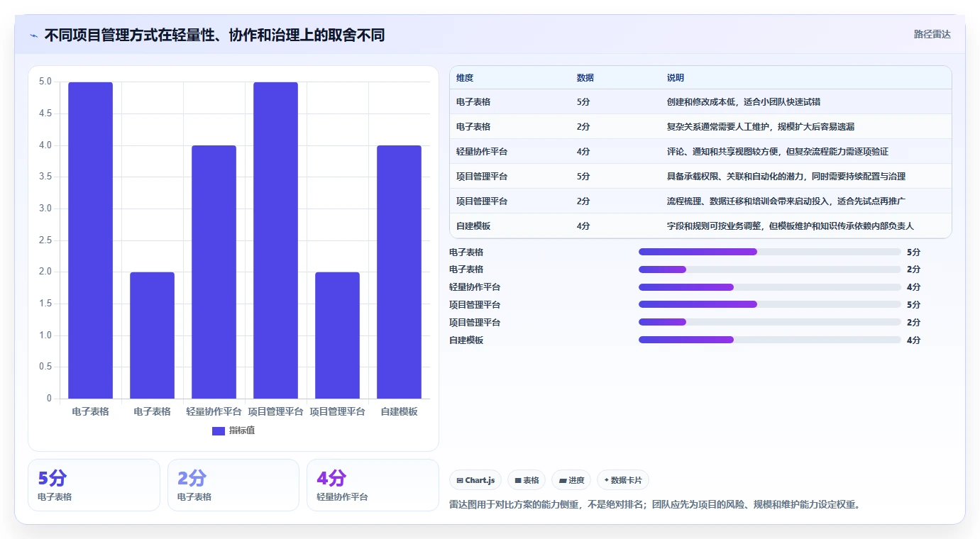Image resolution: width=980 pixels, height=539 pixels.
Task: Click the 路径雷达 label in the header
Action: (932, 34)
